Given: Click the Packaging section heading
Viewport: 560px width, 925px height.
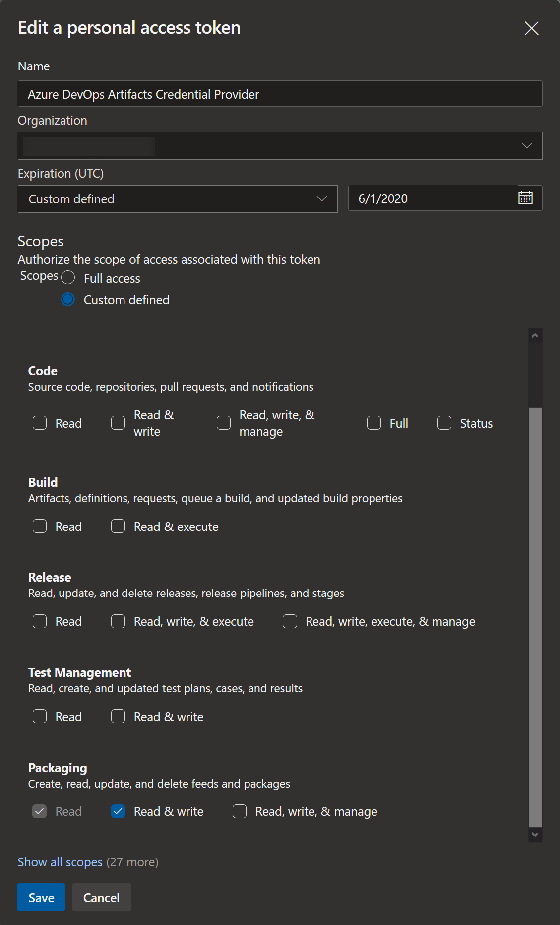Looking at the screenshot, I should (x=58, y=768).
